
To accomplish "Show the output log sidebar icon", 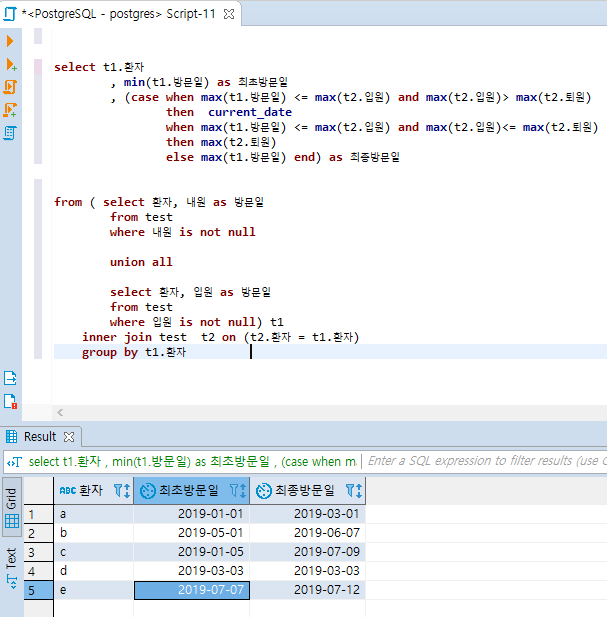I will pos(10,401).
